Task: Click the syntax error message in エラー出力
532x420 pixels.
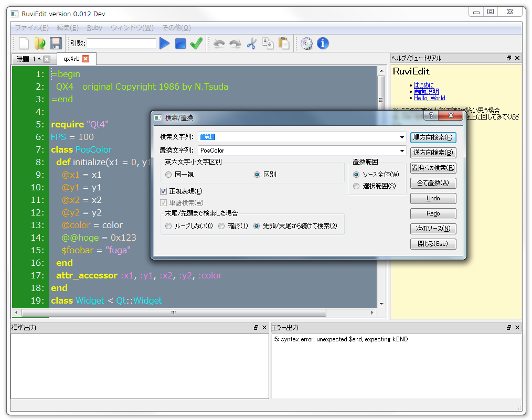Action: tap(341, 339)
